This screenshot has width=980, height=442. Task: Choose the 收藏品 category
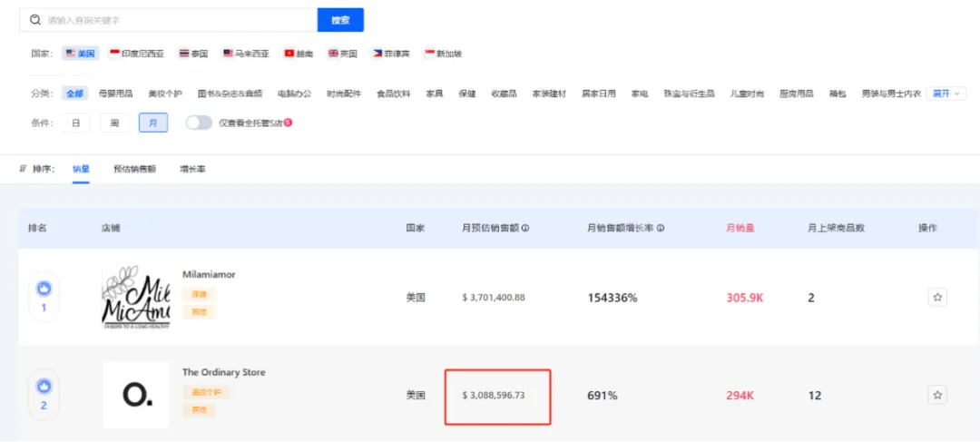tap(504, 93)
